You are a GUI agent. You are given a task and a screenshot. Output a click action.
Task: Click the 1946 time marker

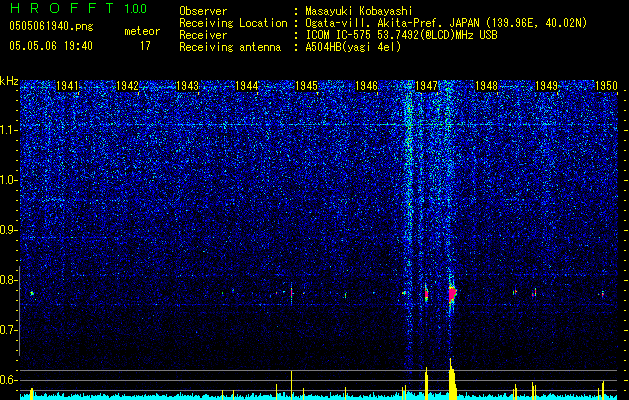(366, 85)
